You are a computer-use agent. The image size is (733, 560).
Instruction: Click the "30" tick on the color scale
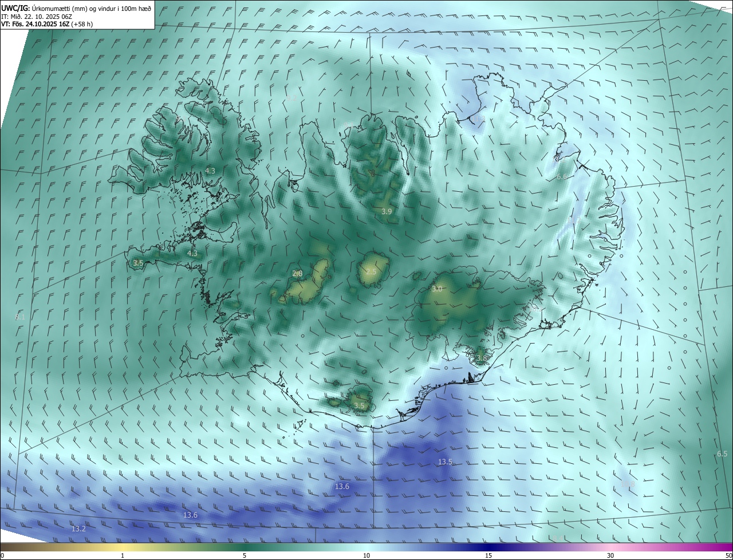pyautogui.click(x=610, y=555)
